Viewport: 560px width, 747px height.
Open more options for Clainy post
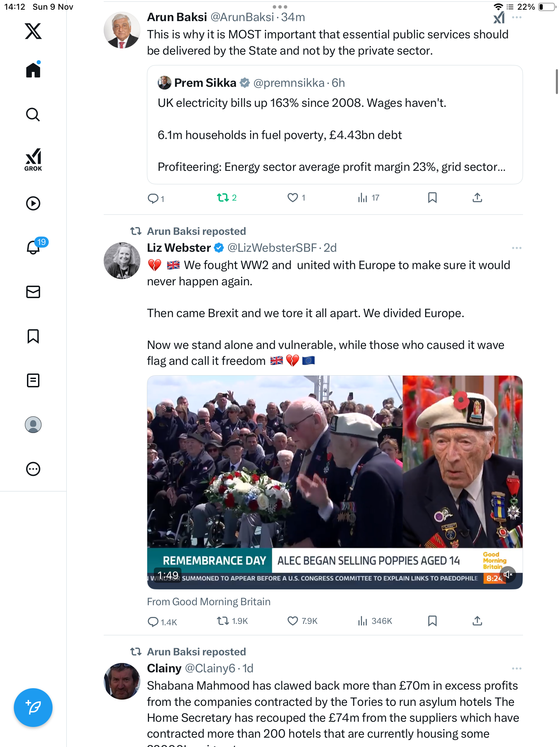pos(516,668)
